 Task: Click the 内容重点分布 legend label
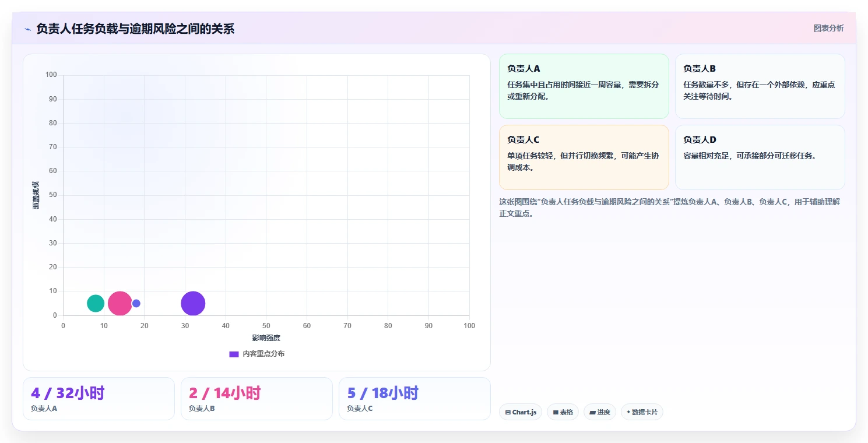point(263,354)
